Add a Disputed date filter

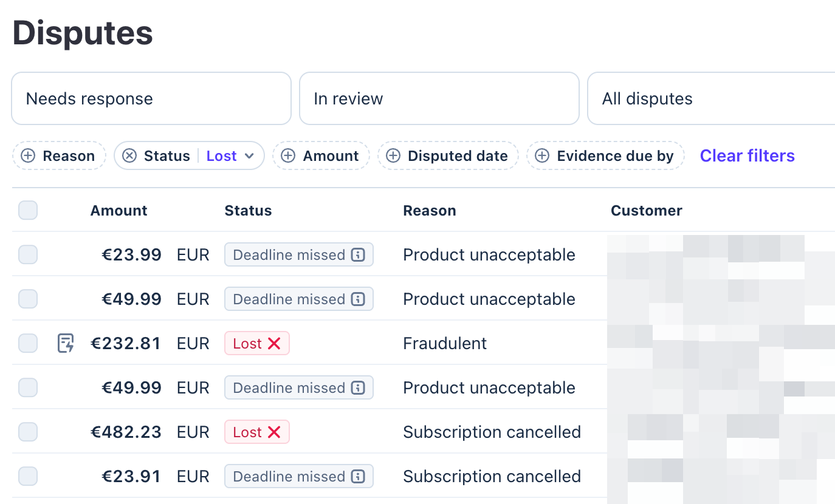click(448, 156)
